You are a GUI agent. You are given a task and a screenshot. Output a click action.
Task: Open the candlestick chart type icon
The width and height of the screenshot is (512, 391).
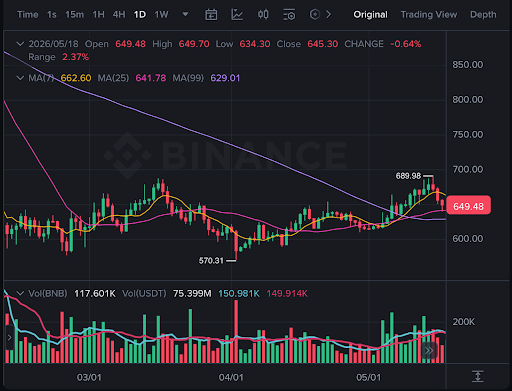[263, 15]
